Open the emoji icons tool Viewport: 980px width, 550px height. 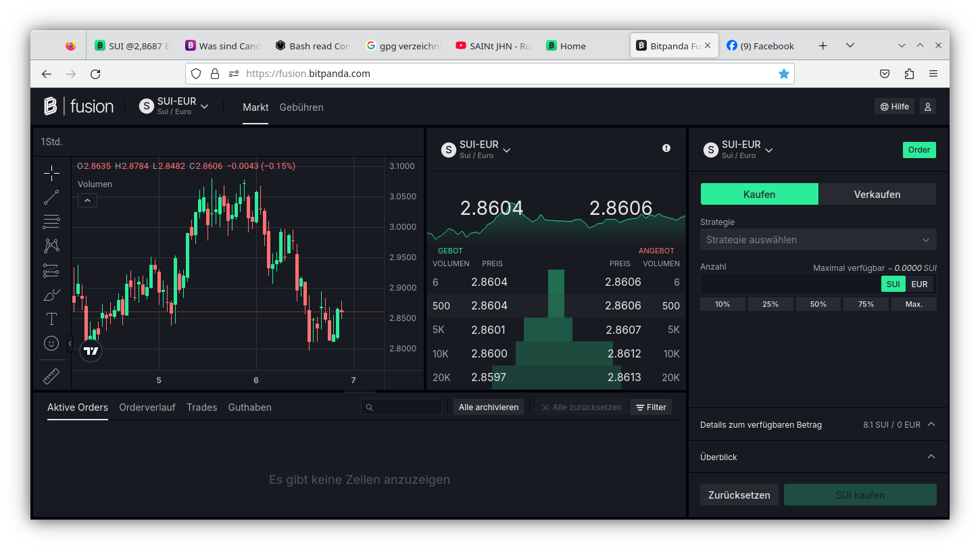point(51,343)
